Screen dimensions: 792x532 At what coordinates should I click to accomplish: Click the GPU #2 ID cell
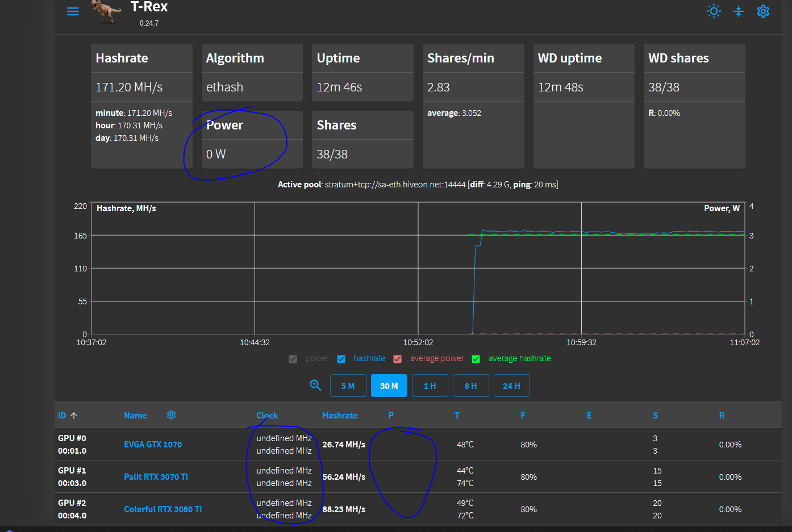(x=72, y=509)
